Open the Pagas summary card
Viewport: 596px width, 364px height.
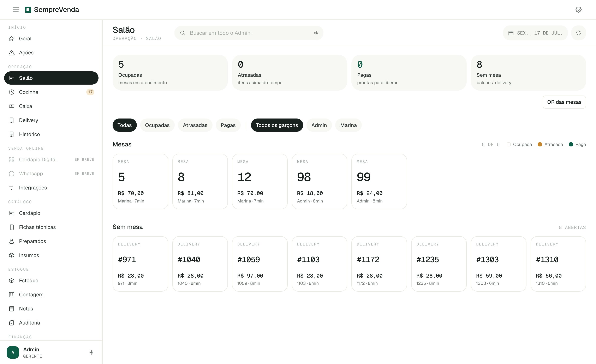click(x=409, y=73)
